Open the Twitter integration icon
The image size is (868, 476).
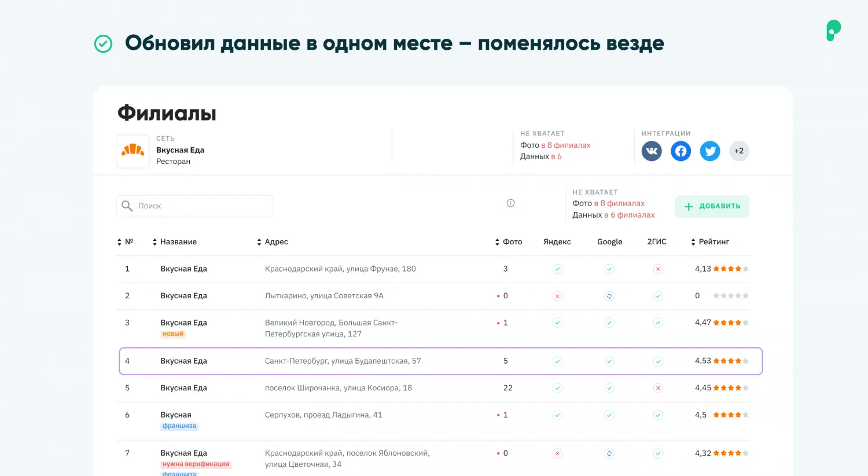(x=710, y=151)
